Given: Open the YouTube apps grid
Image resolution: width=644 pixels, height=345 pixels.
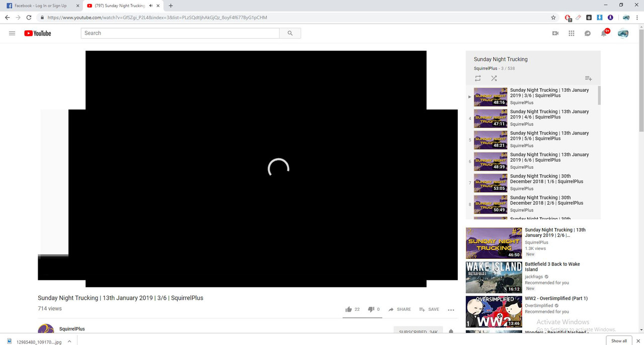Looking at the screenshot, I should click(572, 33).
